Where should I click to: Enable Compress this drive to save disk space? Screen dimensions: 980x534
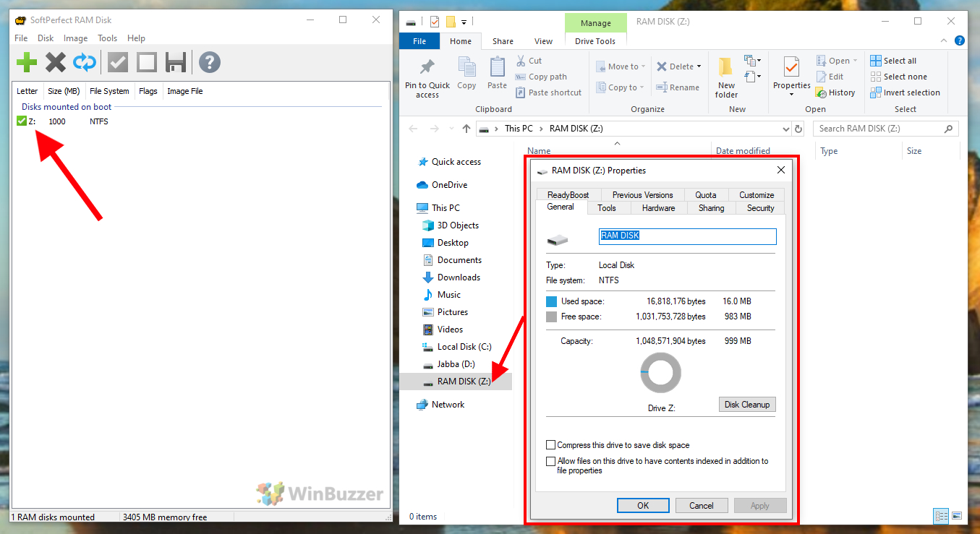pyautogui.click(x=551, y=445)
